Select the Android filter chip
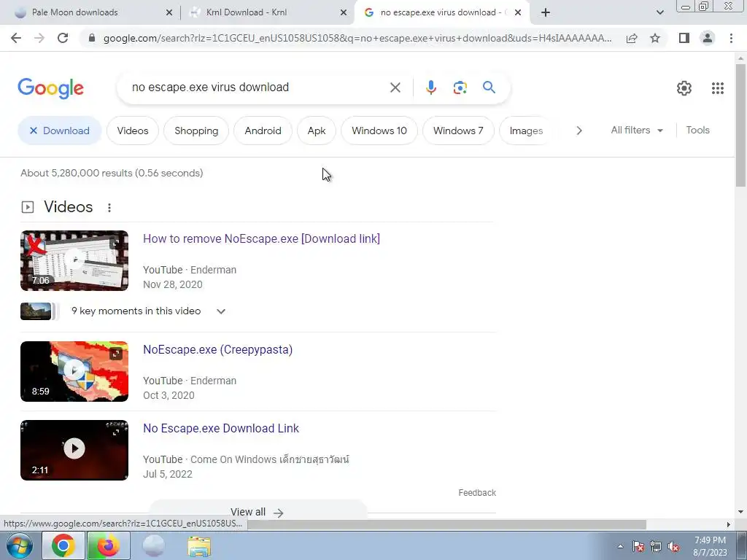 point(263,131)
